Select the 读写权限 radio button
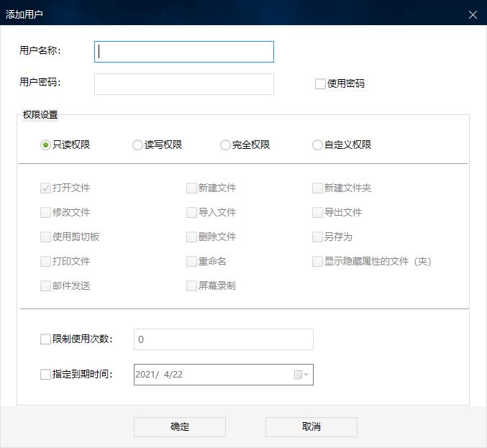The width and height of the screenshot is (487, 448). (x=137, y=145)
